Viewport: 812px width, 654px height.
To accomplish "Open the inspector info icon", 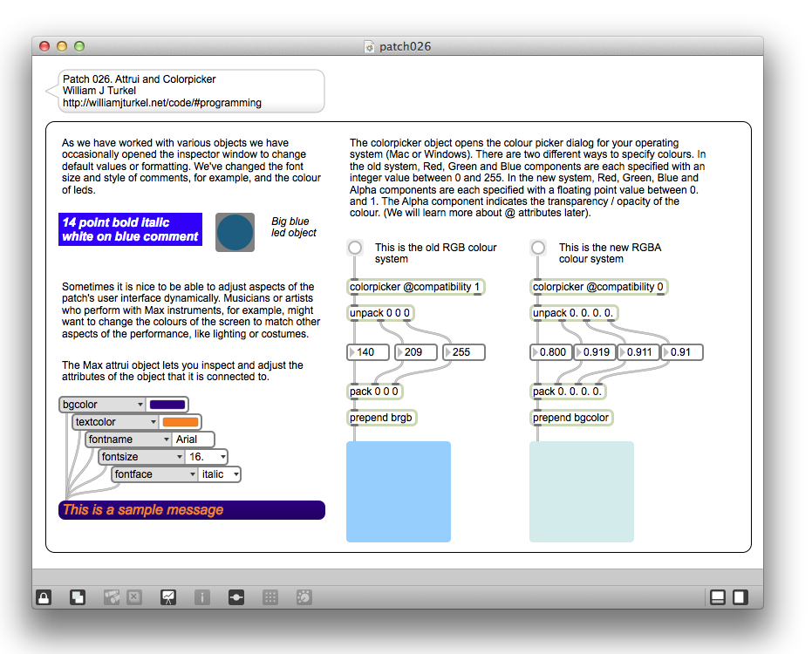I will (201, 597).
